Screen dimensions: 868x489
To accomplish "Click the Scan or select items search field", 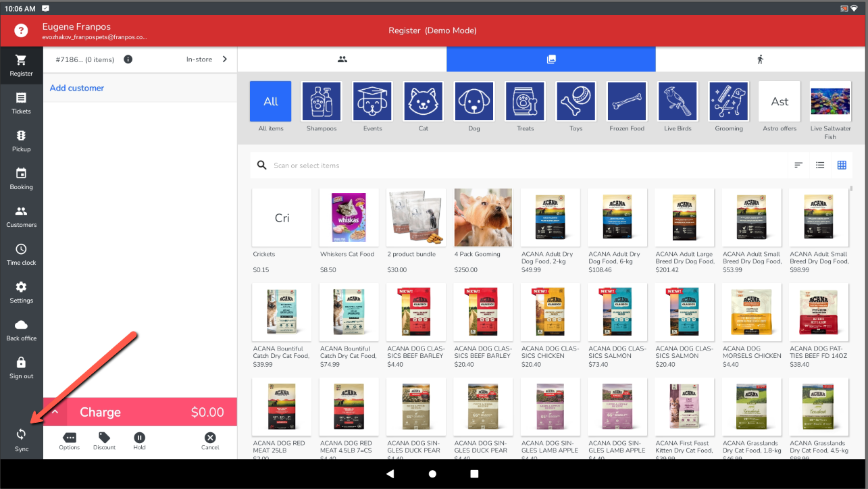I will 517,165.
